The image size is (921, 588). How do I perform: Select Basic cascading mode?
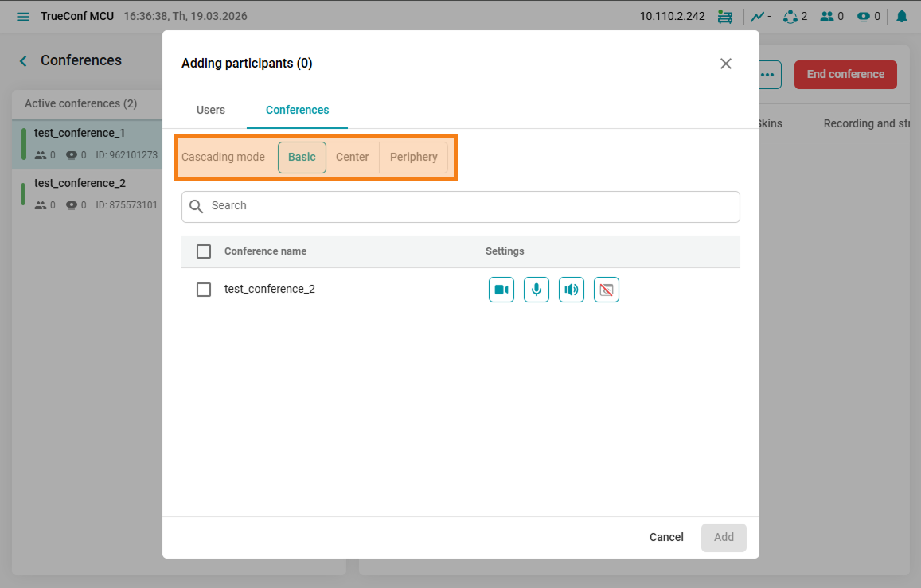(302, 158)
